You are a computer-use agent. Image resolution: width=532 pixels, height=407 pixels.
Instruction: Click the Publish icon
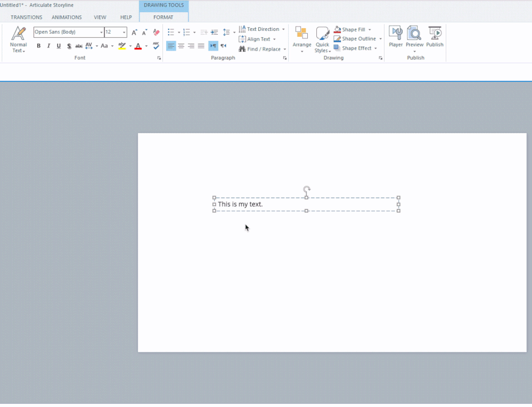click(x=435, y=36)
